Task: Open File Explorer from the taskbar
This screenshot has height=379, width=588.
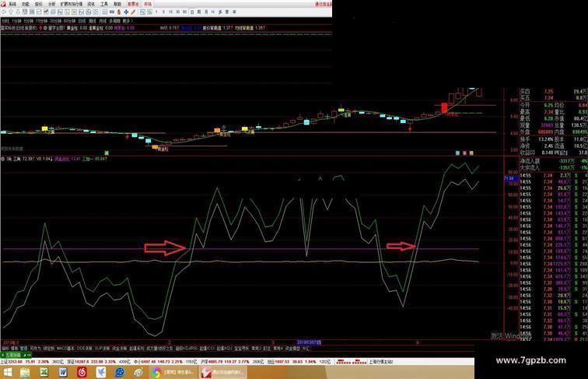Action: coord(25,372)
